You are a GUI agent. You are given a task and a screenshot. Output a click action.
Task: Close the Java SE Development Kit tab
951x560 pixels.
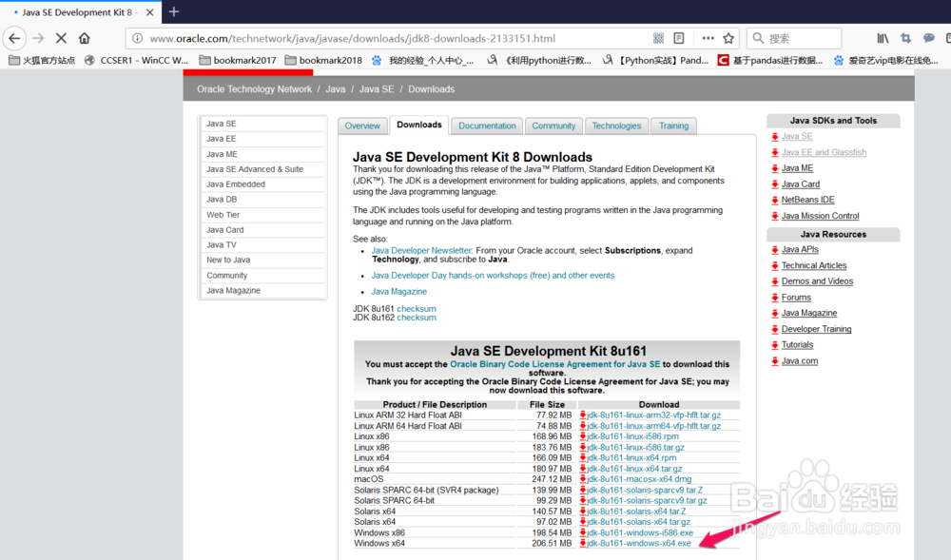pos(150,12)
